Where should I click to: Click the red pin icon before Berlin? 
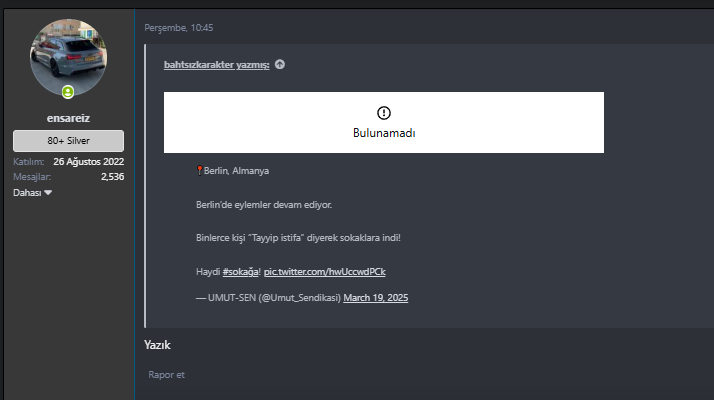coord(200,171)
